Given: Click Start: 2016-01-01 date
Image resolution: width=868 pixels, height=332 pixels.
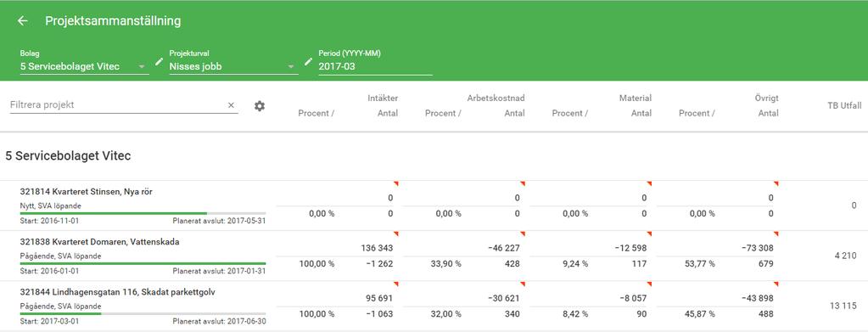Looking at the screenshot, I should click(50, 271).
